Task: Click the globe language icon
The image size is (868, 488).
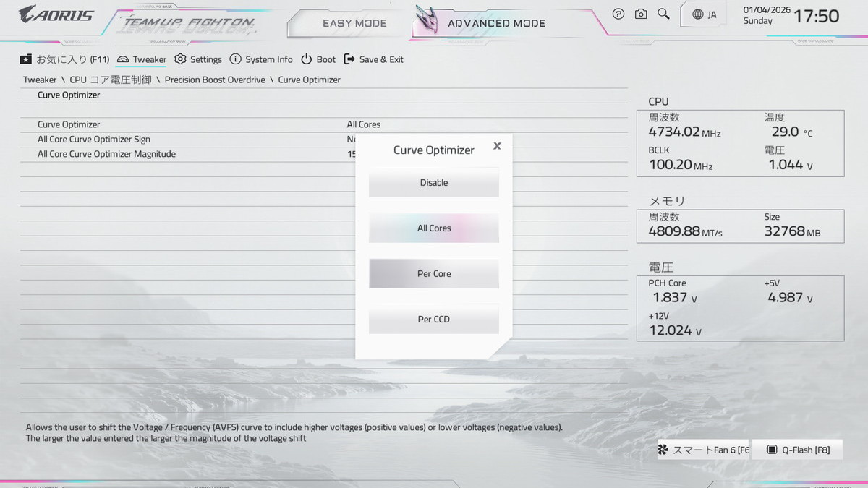Action: tap(698, 14)
